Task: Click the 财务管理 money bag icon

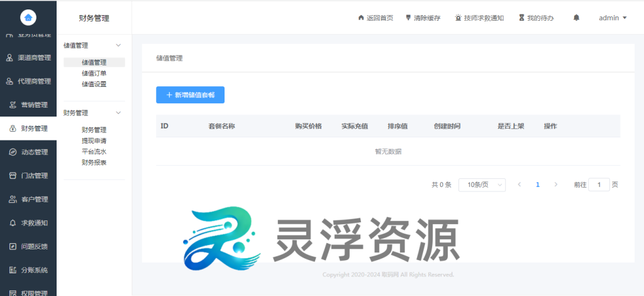Action: pos(13,128)
